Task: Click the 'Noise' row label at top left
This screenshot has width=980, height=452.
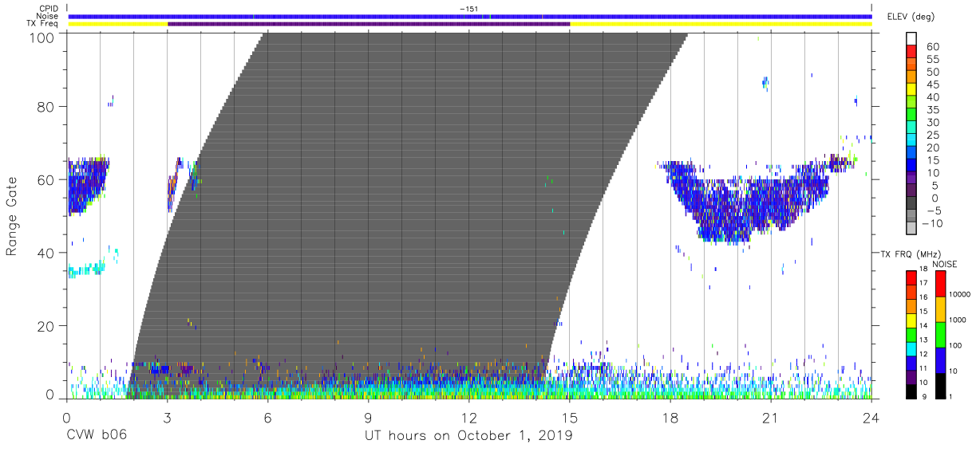Action: coord(48,16)
